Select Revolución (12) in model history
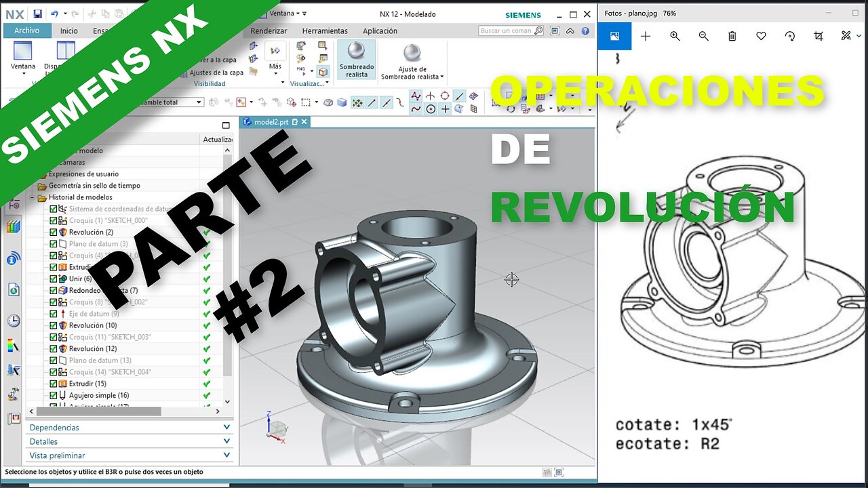This screenshot has height=488, width=868. (x=93, y=348)
